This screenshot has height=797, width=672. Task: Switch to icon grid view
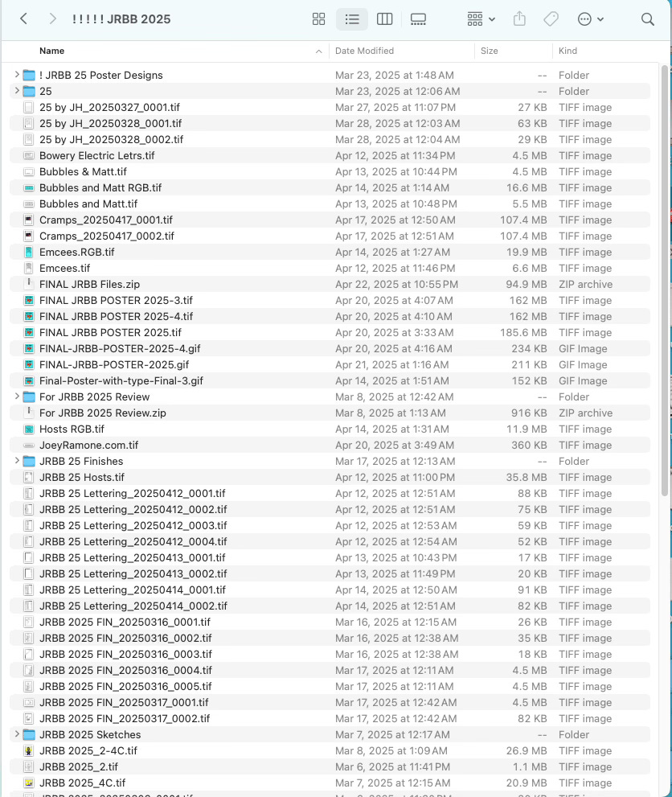click(318, 19)
